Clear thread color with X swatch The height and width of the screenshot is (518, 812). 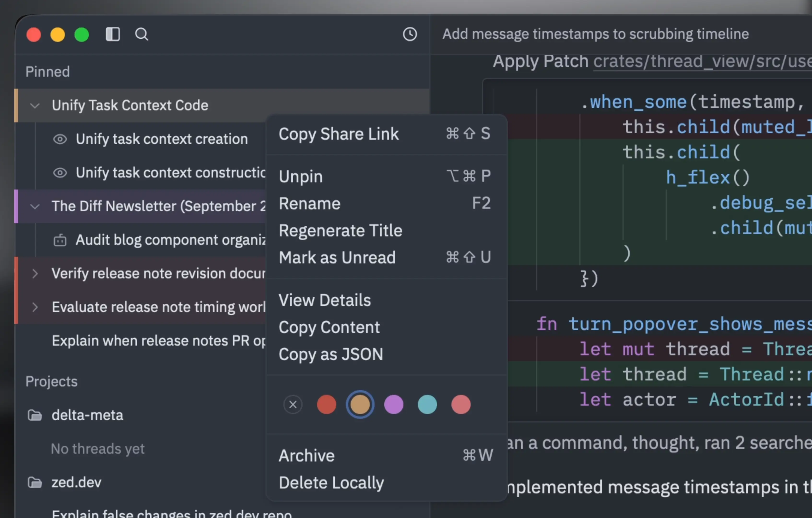point(293,404)
